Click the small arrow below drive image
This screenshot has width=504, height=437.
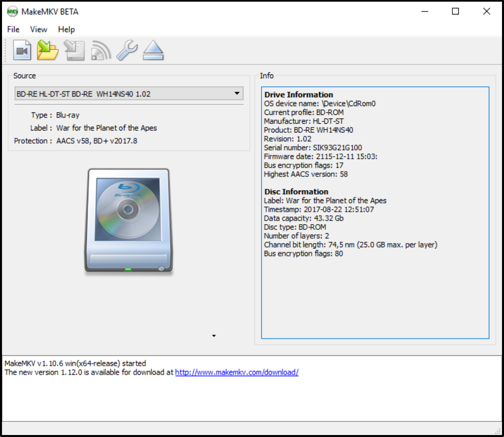click(214, 336)
